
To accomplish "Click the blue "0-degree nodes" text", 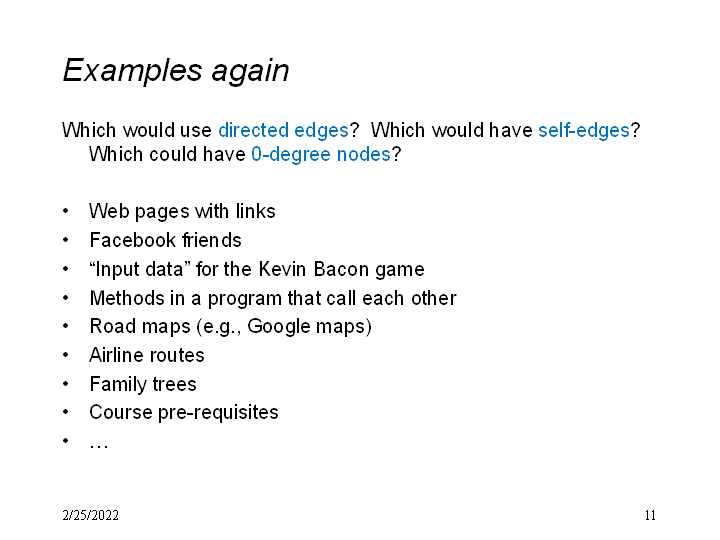I will pos(320,155).
